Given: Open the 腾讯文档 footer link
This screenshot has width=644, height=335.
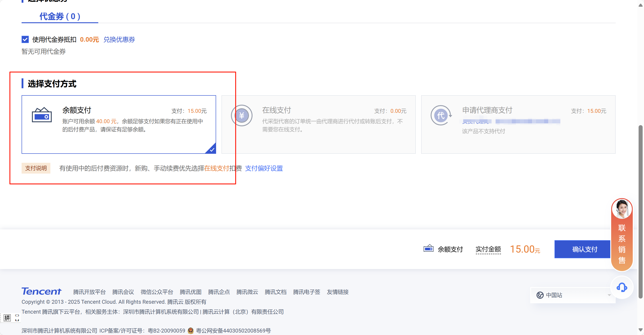Looking at the screenshot, I should pyautogui.click(x=276, y=292).
